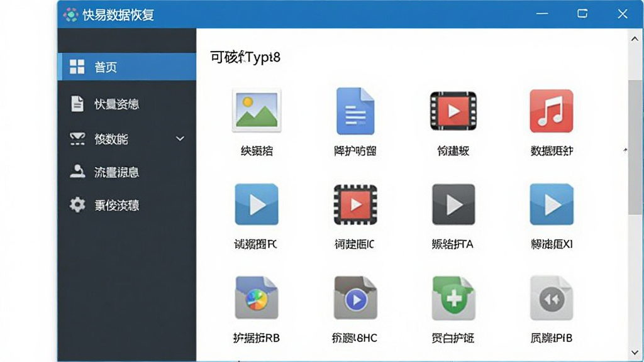644x362 pixels.
Task: Open the sidebar user profile item
Action: pos(127,172)
